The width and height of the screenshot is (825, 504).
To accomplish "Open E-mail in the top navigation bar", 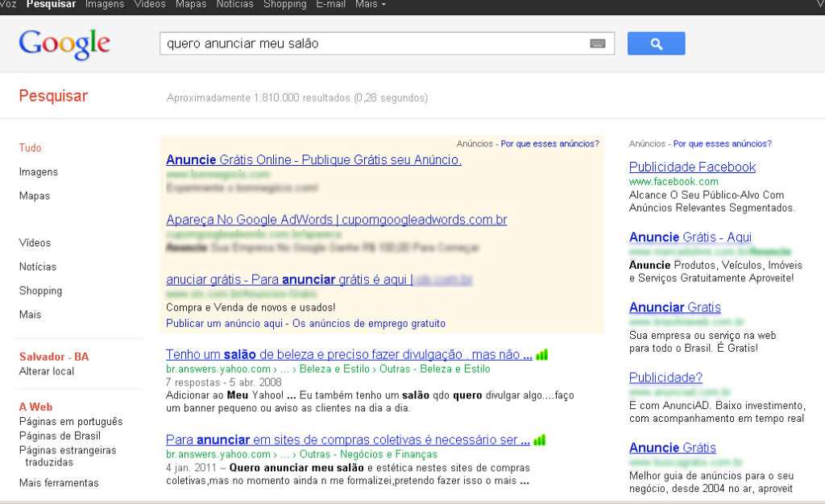I will point(331,4).
